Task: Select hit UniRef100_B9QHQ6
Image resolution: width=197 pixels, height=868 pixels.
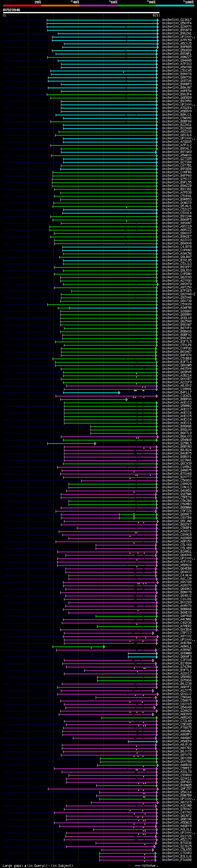Action: pos(177,426)
